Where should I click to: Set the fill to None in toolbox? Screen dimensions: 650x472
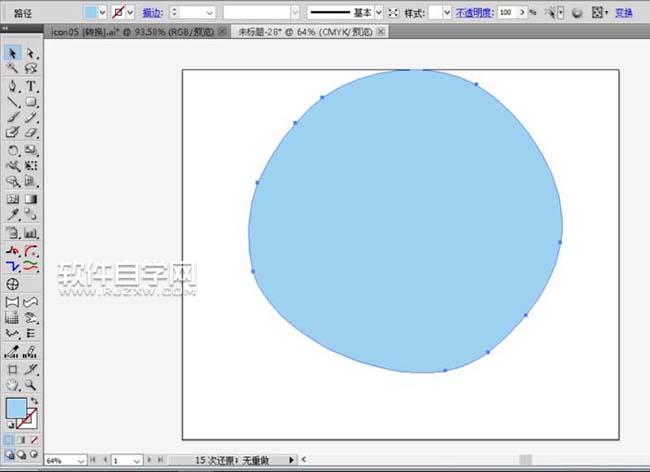(x=33, y=439)
